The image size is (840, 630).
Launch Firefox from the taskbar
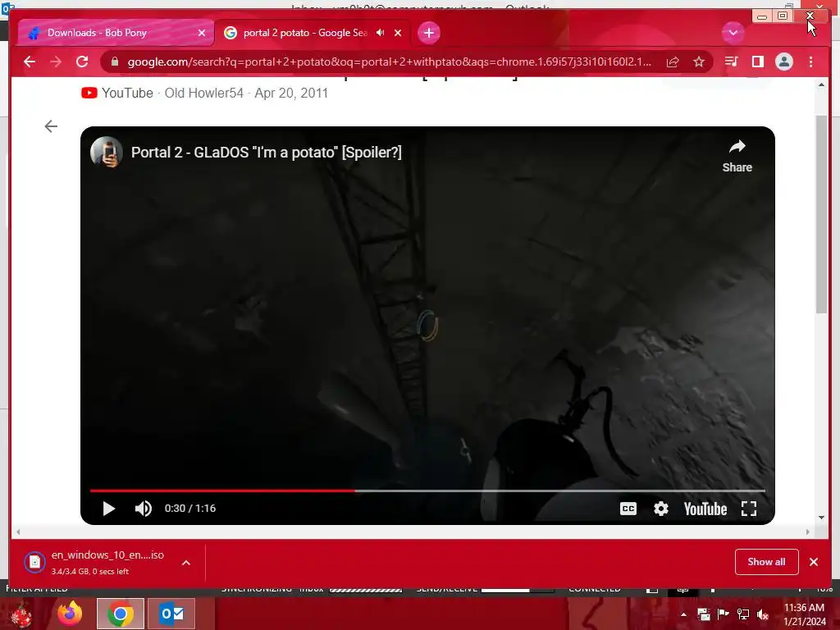[x=71, y=614]
